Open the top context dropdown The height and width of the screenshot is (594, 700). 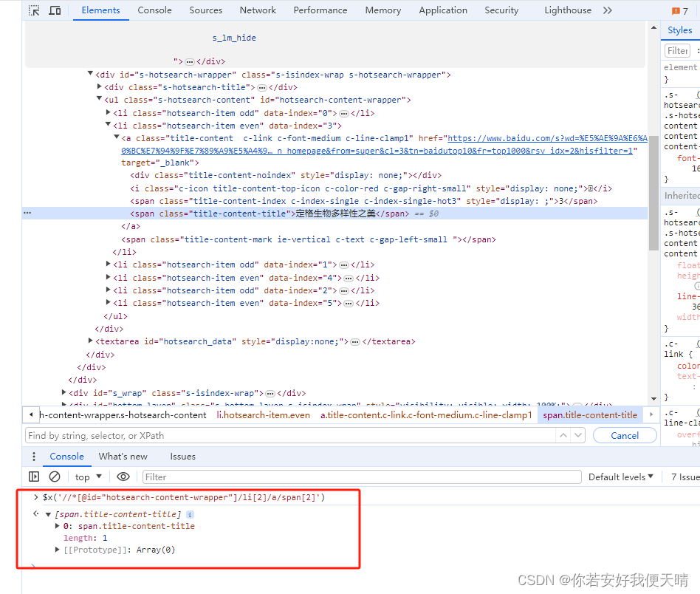[88, 477]
